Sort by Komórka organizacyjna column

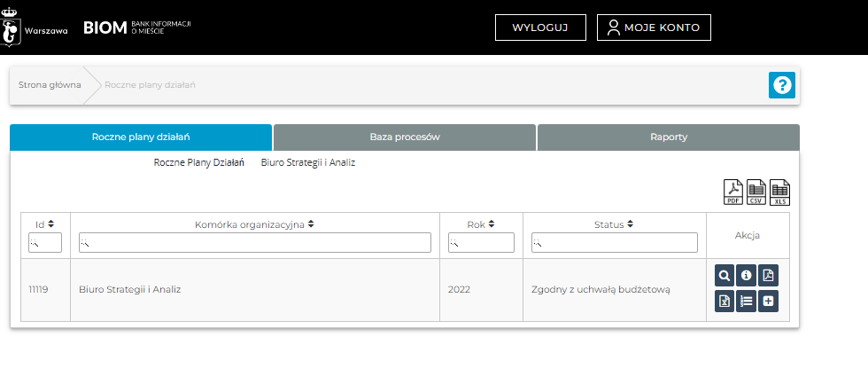[254, 224]
